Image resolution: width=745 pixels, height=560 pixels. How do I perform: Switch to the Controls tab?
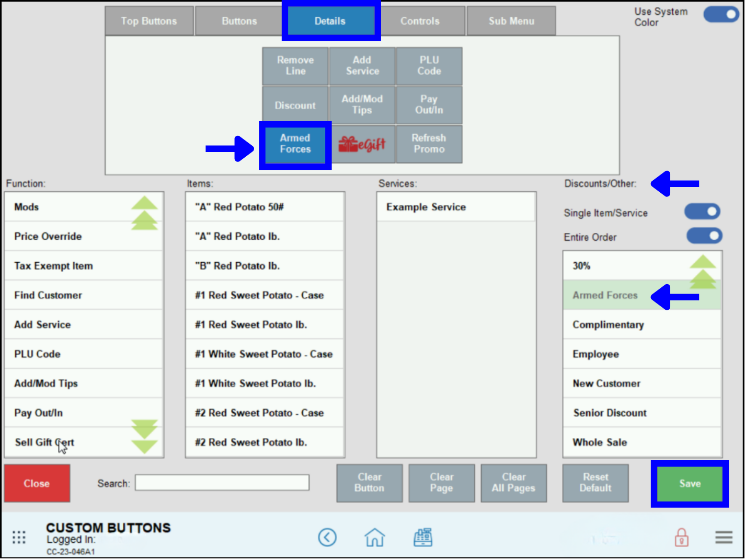(x=419, y=21)
